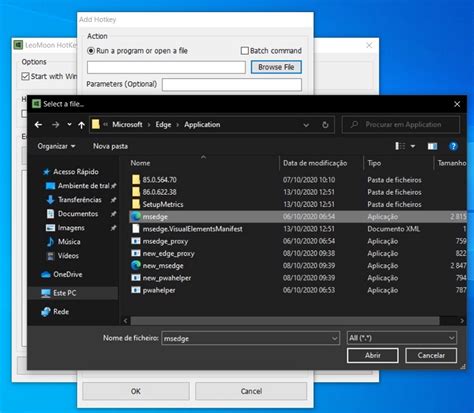Select the 85.0.564.70 folder icon

136,180
